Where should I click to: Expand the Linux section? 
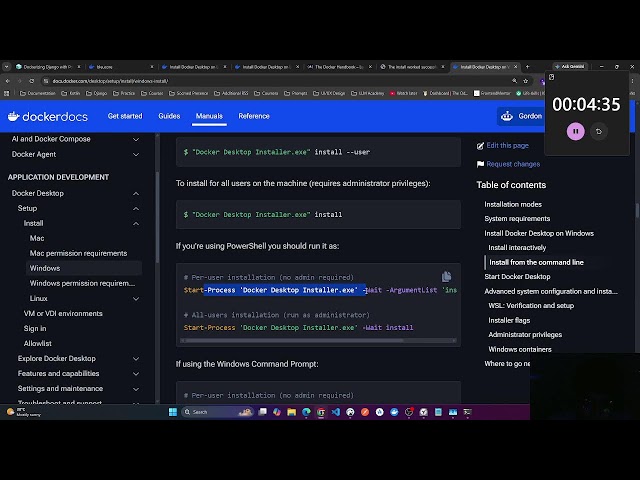136,299
